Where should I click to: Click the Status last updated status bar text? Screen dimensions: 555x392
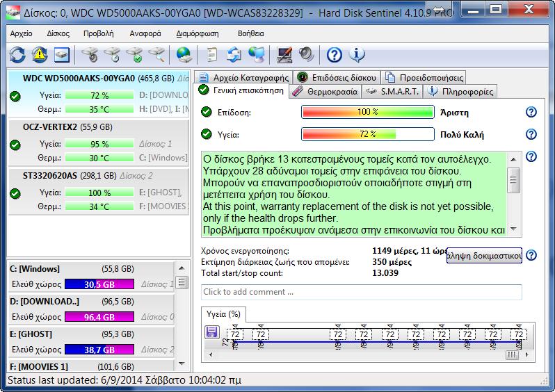(124, 380)
